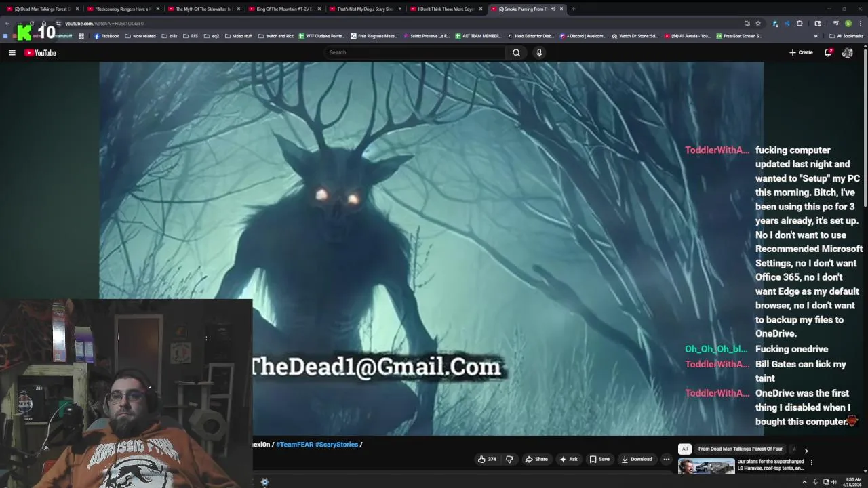Type in the YouTube search field
868x488 pixels.
pos(415,52)
